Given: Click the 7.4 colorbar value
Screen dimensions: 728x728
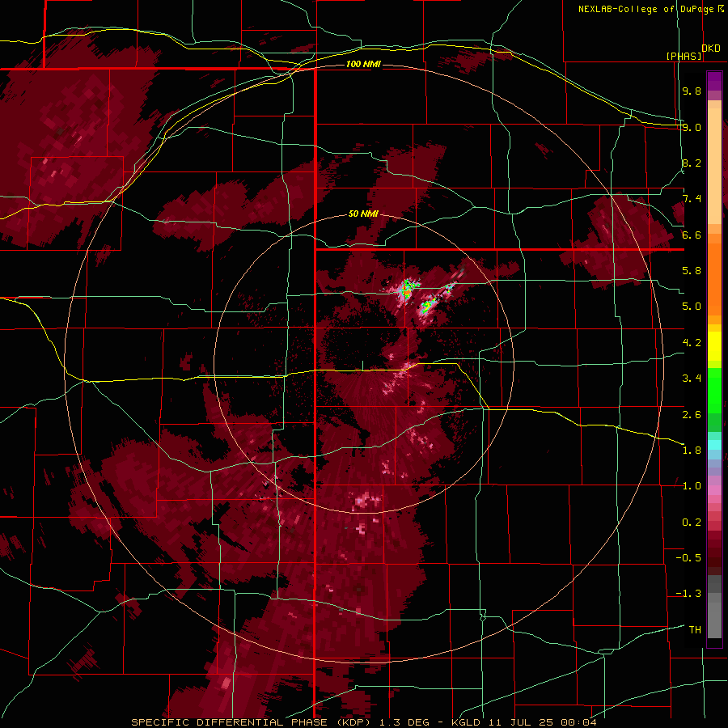Looking at the screenshot, I should [692, 199].
